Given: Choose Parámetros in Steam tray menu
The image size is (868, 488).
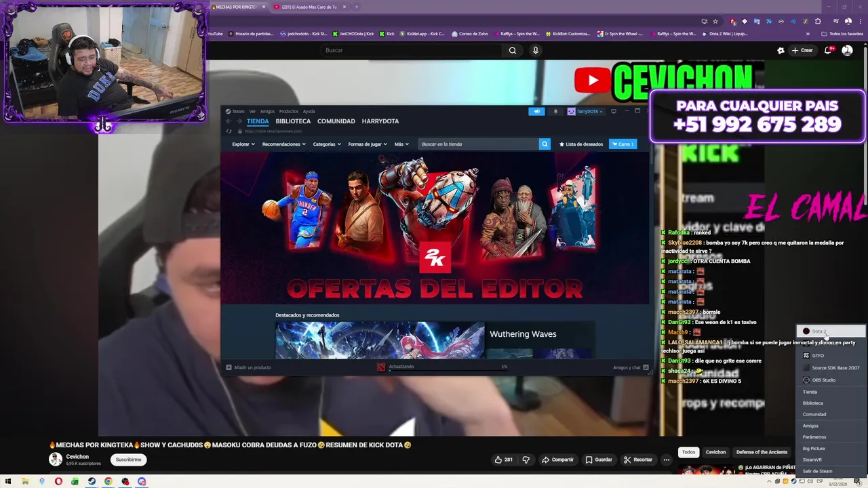Looking at the screenshot, I should [x=831, y=437].
